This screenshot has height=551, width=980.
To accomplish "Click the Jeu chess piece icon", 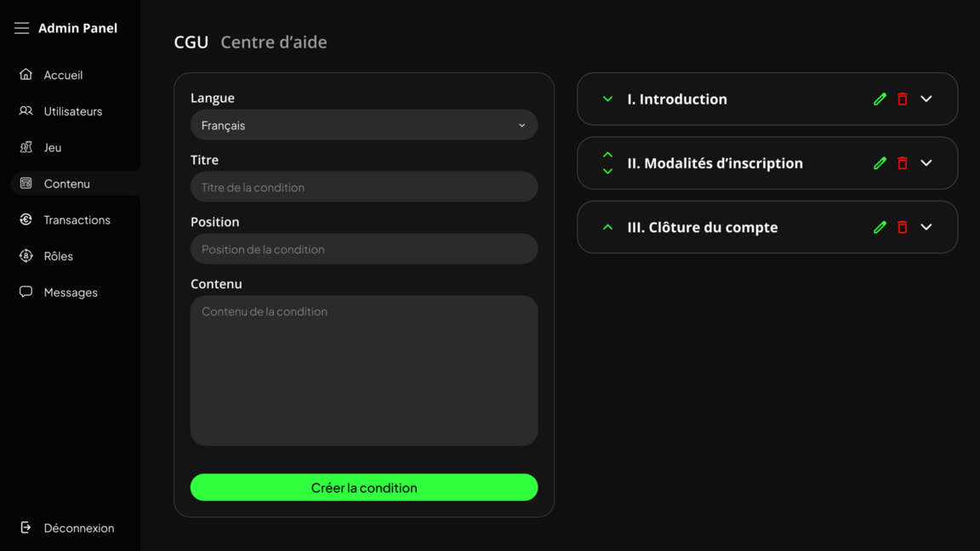I will pyautogui.click(x=26, y=147).
